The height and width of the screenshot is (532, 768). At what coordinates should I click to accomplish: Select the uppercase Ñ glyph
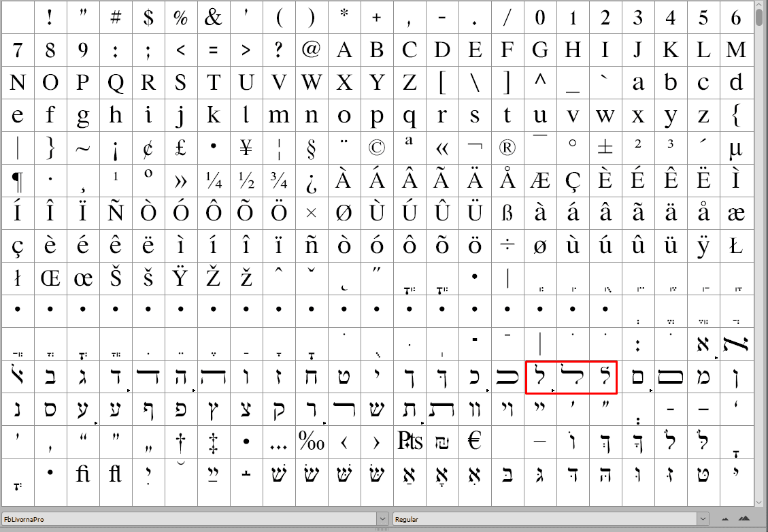point(116,213)
